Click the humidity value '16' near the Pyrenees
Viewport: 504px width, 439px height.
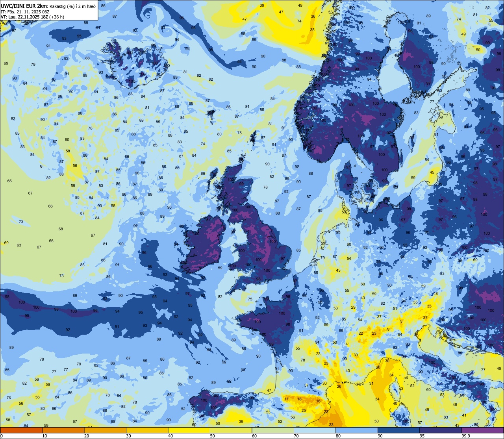[x=318, y=401]
